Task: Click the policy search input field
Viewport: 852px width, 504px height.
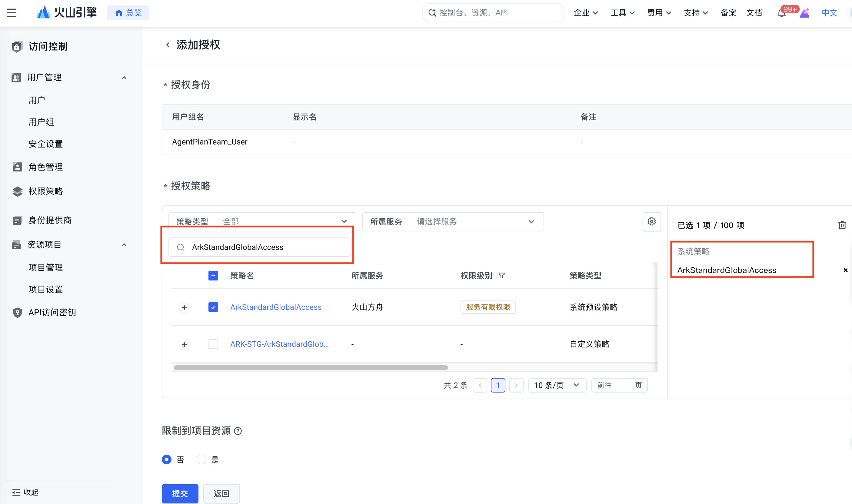Action: (259, 247)
